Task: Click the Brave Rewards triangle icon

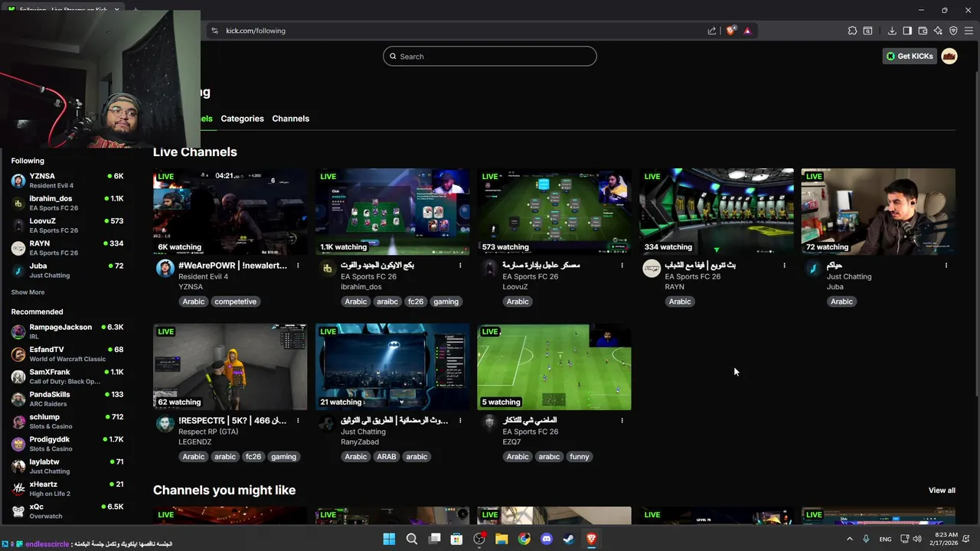Action: [747, 31]
